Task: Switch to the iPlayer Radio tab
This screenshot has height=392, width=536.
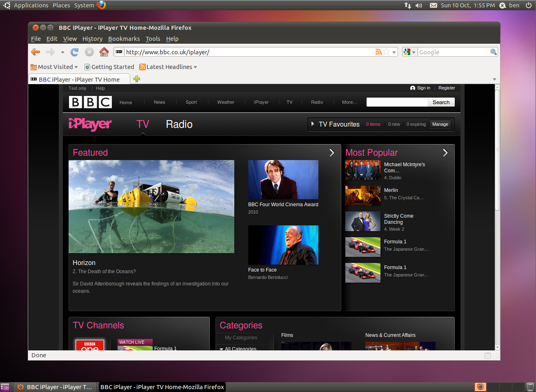Action: point(179,124)
